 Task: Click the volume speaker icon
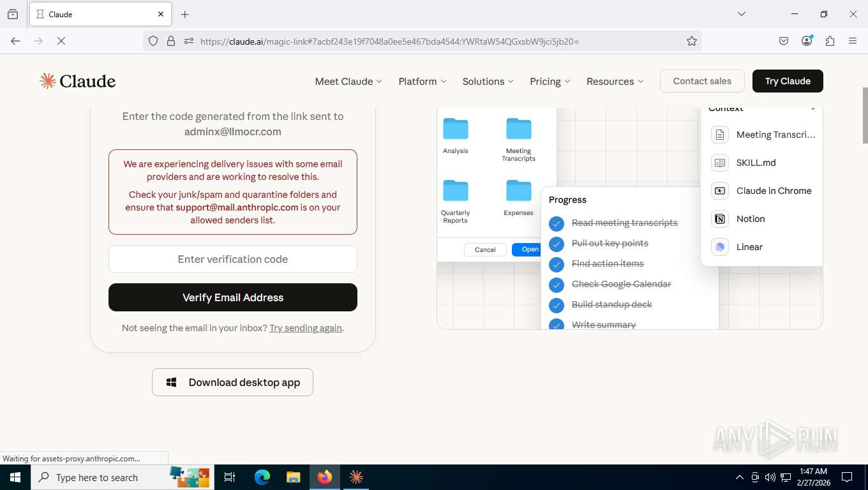coord(770,477)
